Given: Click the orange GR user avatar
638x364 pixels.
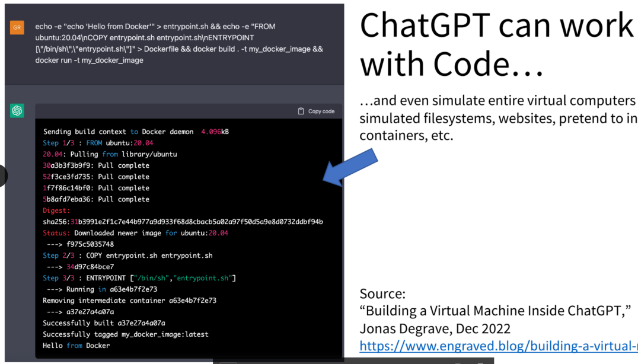Looking at the screenshot, I should (17, 28).
